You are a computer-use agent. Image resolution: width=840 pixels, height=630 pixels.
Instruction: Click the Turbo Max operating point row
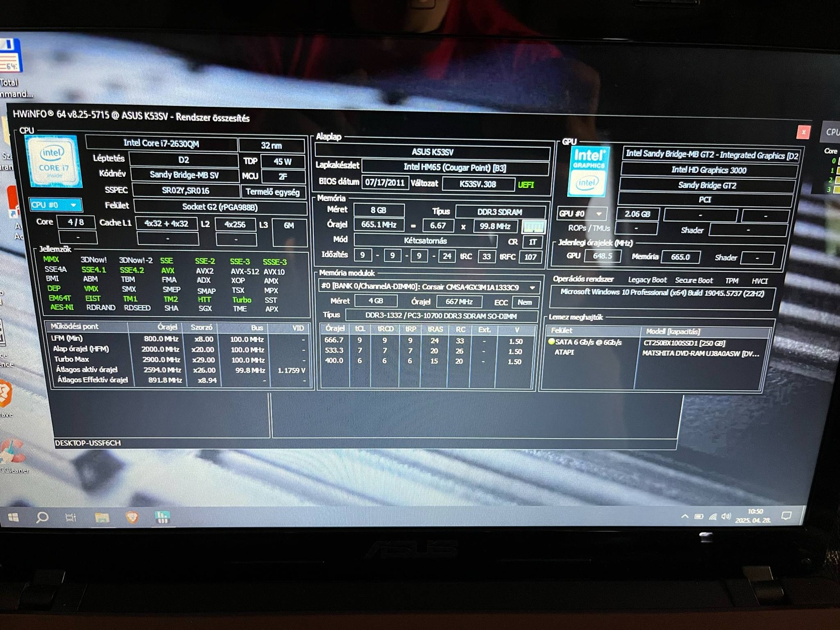tap(179, 360)
